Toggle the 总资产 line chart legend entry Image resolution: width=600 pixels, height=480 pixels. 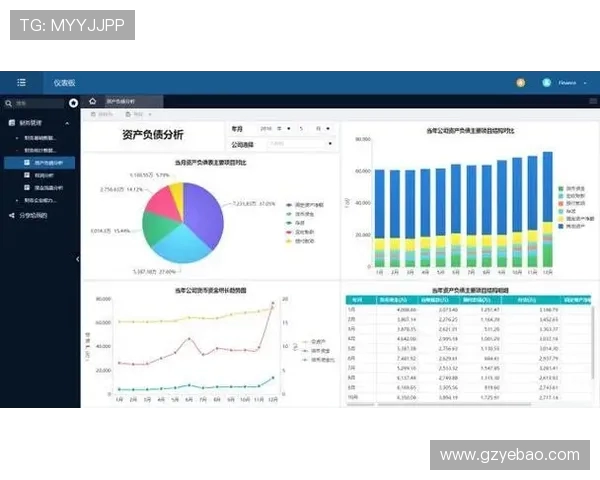click(314, 341)
